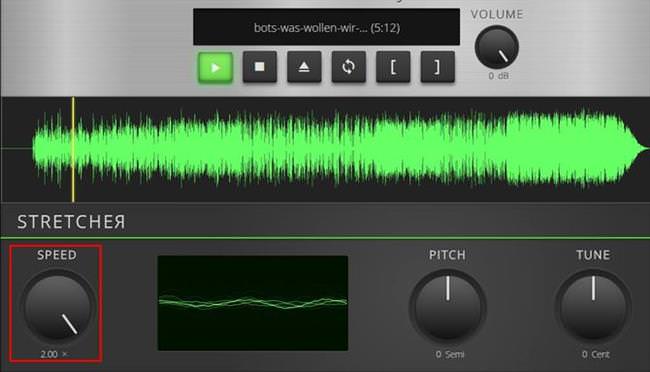
Task: Toggle loop mode with circular arrows icon
Action: point(349,67)
